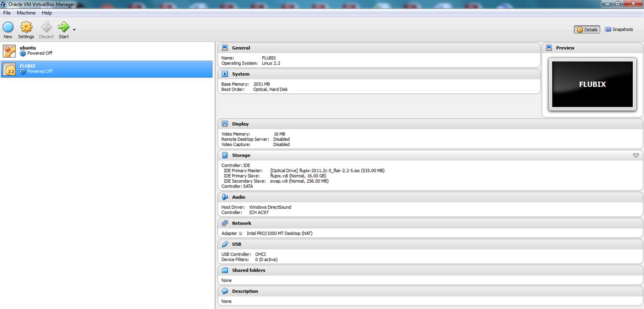Open the Storage section heading
The image size is (644, 309).
(x=241, y=155)
